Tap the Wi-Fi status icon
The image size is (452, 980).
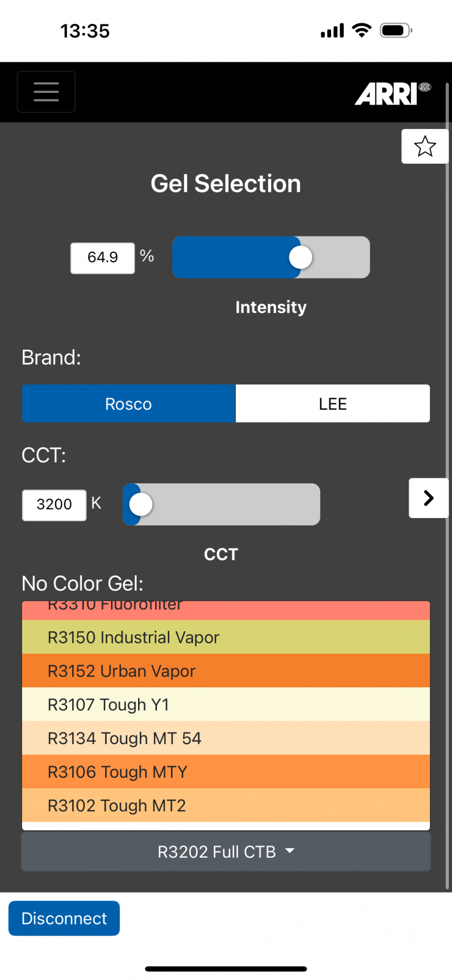click(362, 31)
